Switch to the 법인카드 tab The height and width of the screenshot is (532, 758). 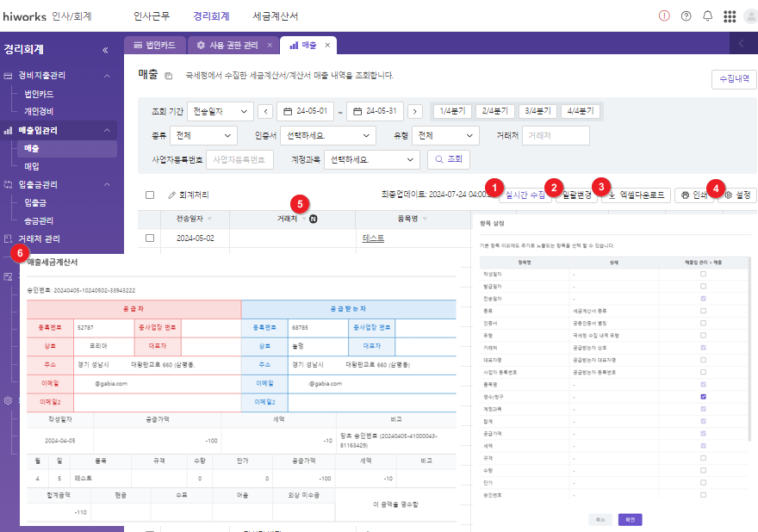155,45
